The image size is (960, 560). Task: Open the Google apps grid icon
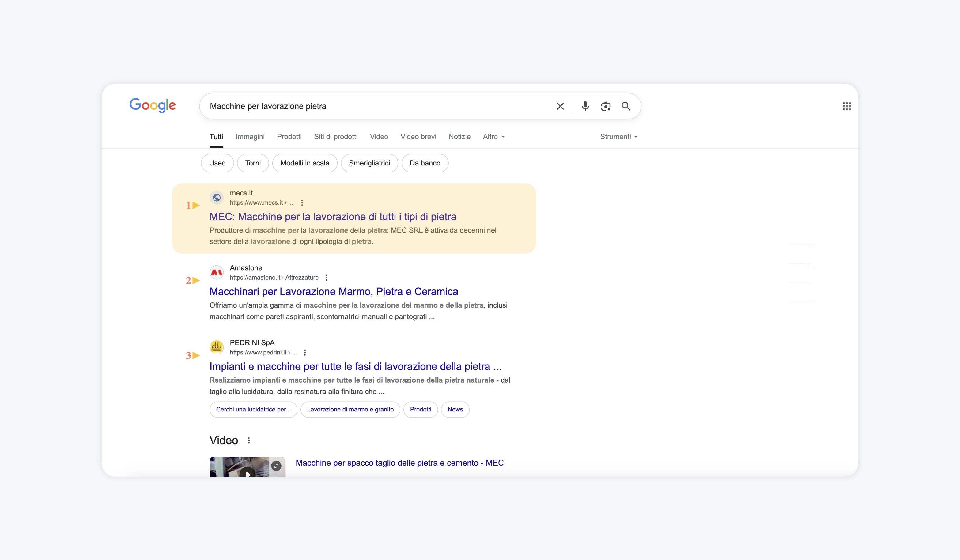pyautogui.click(x=846, y=106)
